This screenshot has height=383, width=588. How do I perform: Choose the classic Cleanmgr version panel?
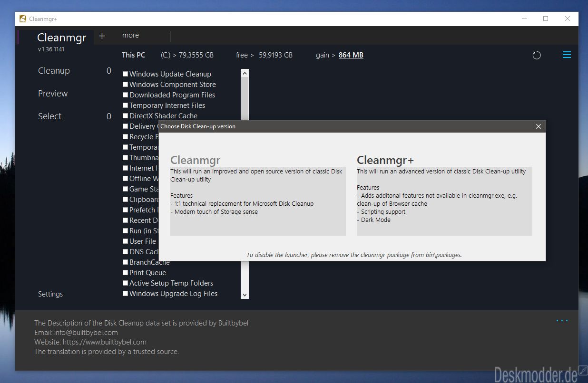pos(258,194)
